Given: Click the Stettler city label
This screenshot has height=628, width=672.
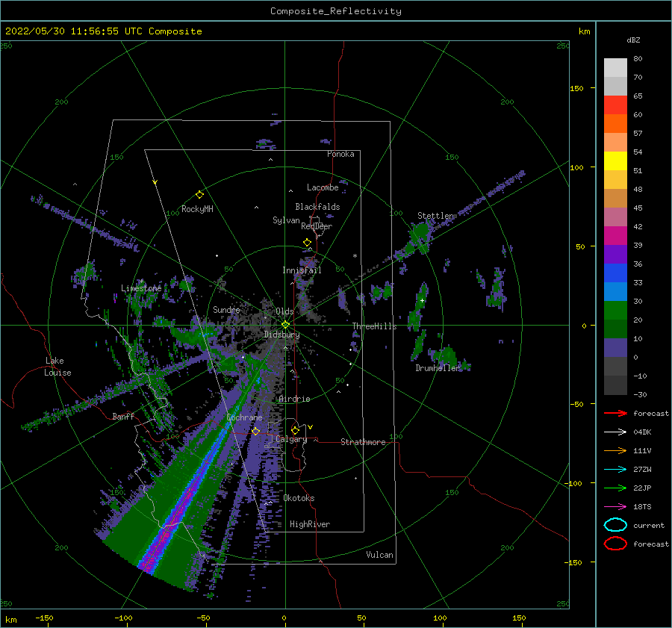Looking at the screenshot, I should (x=435, y=216).
